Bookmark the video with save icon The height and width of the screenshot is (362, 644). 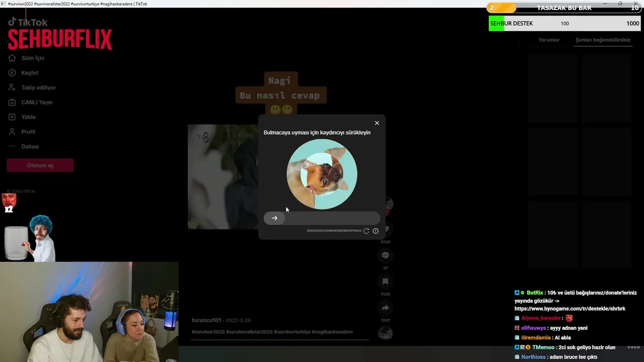385,282
